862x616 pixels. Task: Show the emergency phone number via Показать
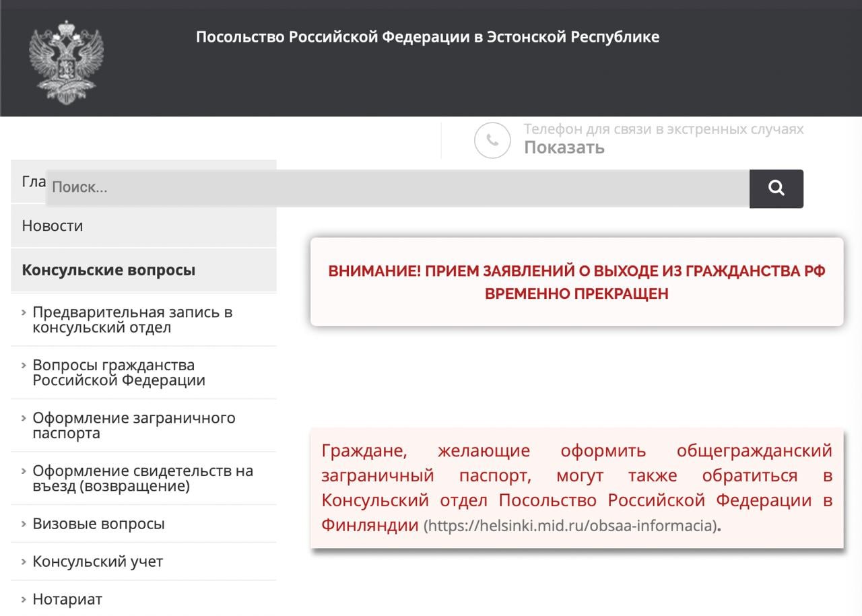tap(564, 147)
